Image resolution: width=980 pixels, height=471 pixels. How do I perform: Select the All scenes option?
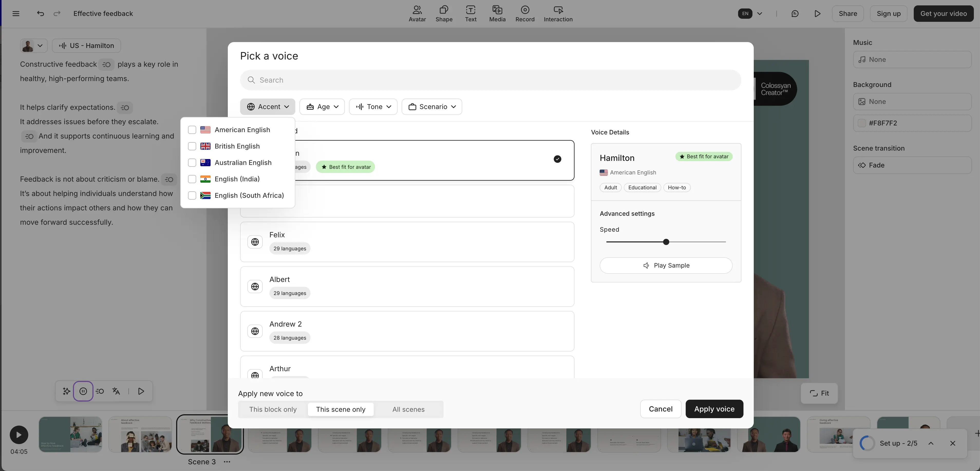click(x=408, y=409)
